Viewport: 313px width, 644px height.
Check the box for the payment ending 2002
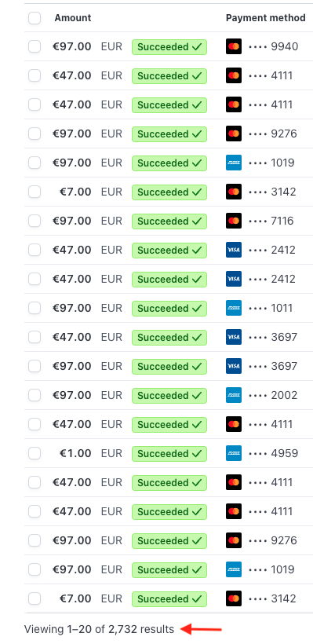tap(35, 395)
